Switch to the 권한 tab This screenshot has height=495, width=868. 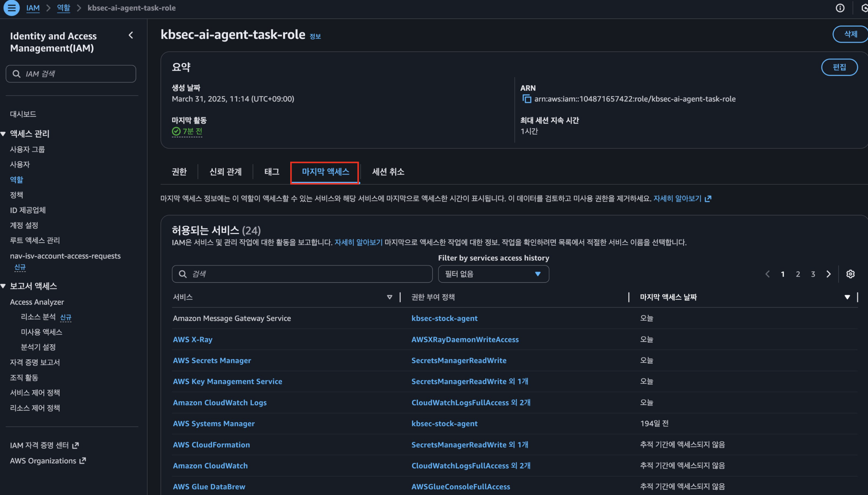pyautogui.click(x=179, y=172)
